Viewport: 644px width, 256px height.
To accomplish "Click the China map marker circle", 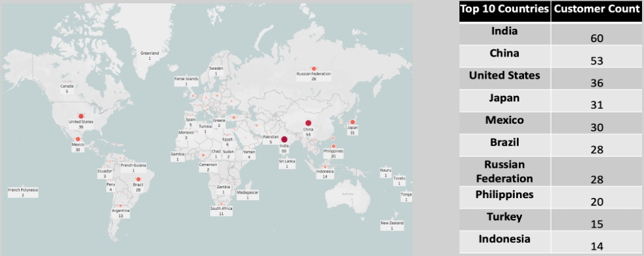I will click(308, 122).
